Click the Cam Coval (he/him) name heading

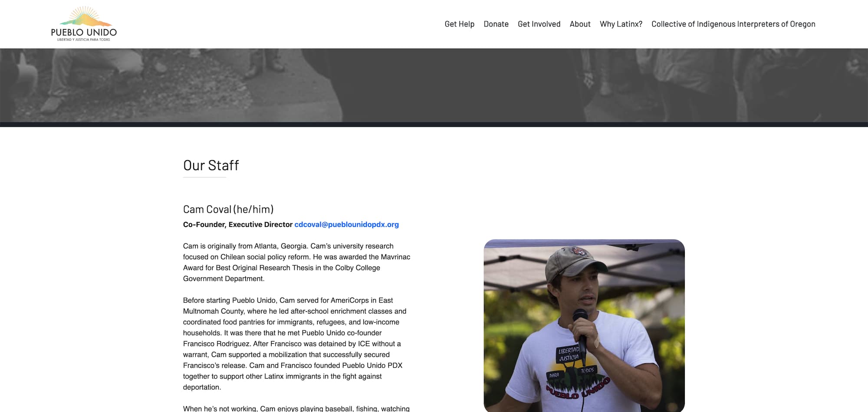(x=228, y=209)
